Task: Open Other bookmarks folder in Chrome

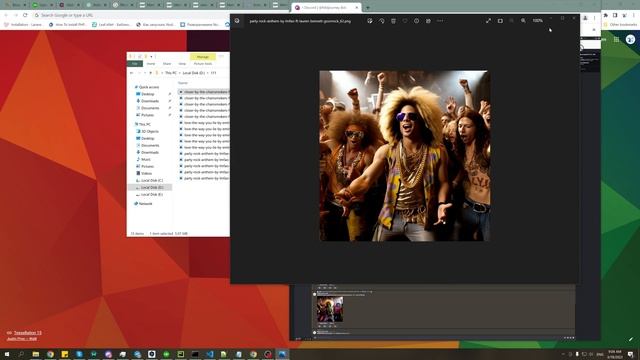Action: coord(620,24)
